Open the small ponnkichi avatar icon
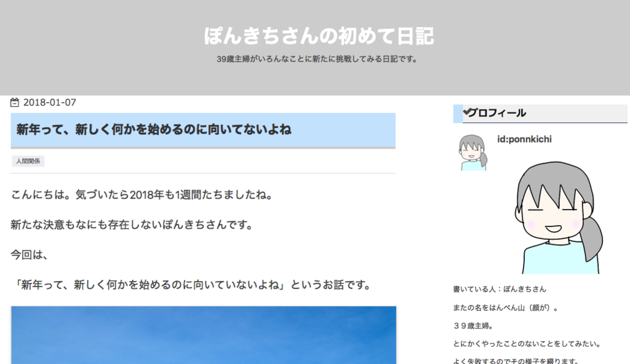This screenshot has height=364, width=630. point(473,152)
